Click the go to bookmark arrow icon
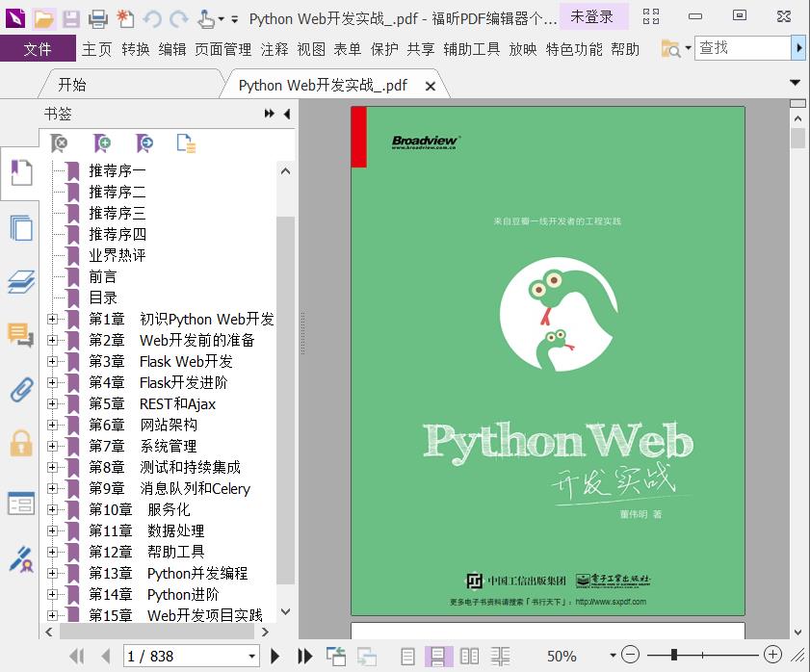The image size is (810, 672). pos(144,143)
